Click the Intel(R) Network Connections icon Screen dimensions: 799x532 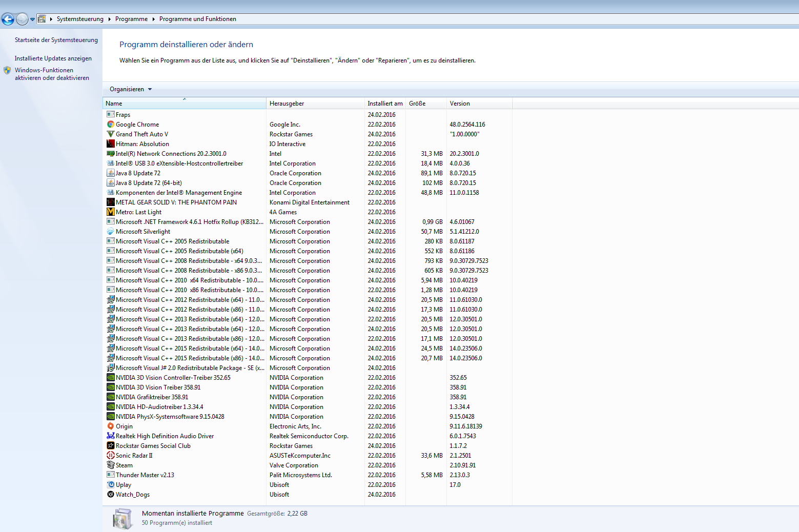[x=110, y=154]
